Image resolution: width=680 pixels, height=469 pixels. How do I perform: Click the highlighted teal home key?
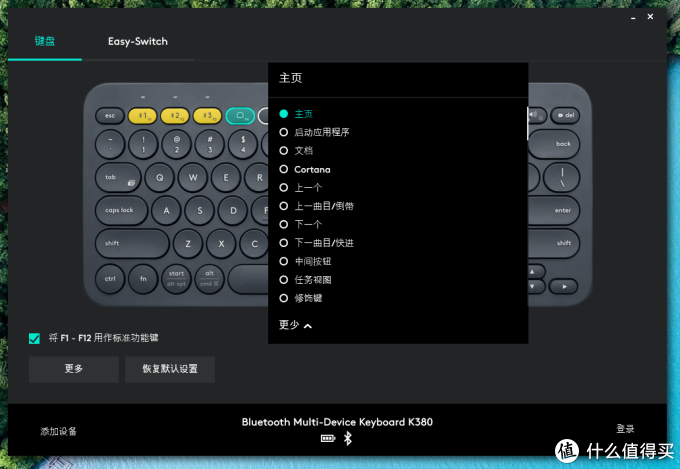pos(240,116)
